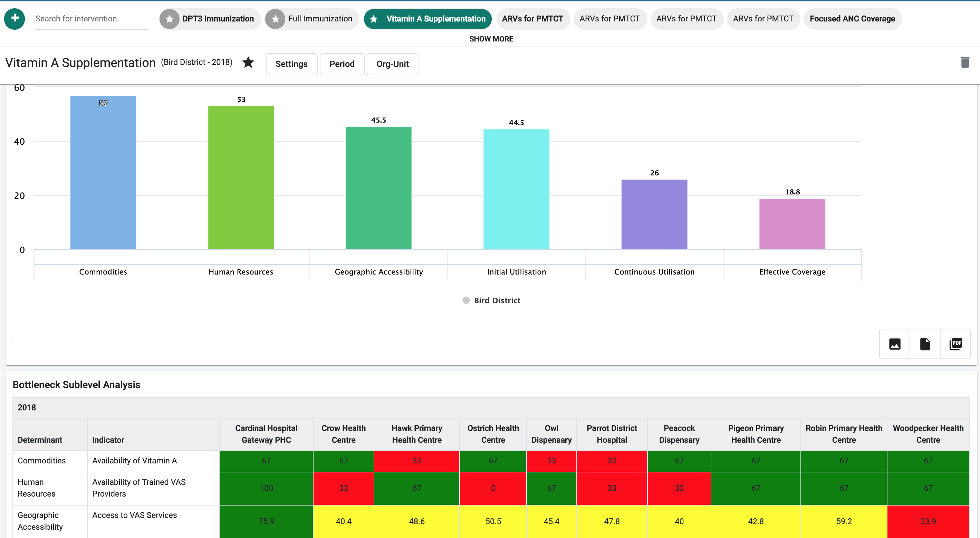Select the Focused ANC Coverage intervention

point(852,19)
